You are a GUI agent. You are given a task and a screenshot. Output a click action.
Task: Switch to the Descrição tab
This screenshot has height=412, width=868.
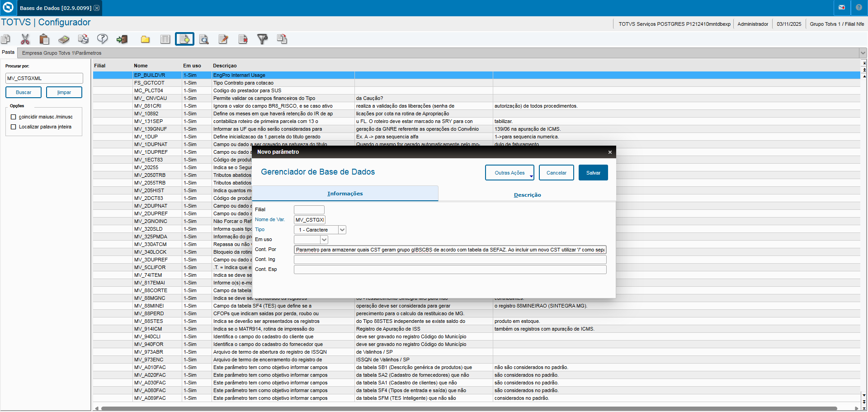click(x=527, y=195)
